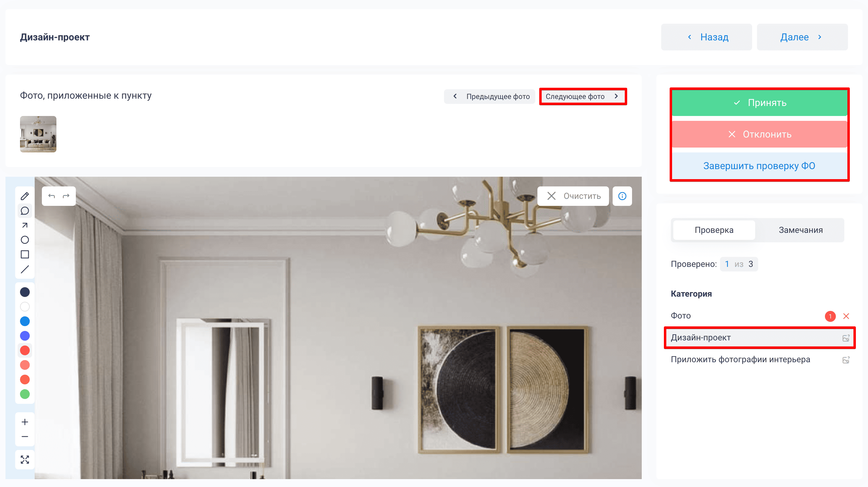Select the pencil drawing tool

tap(25, 196)
